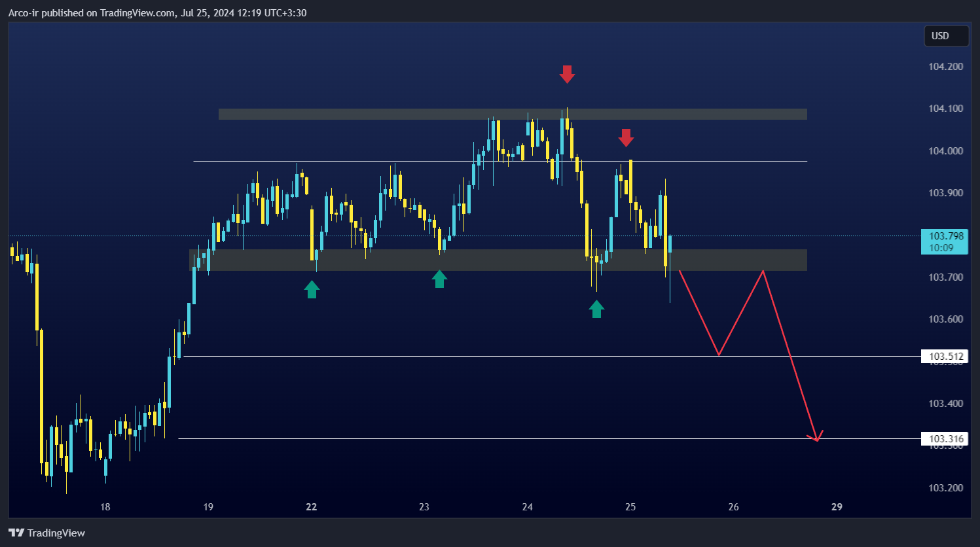Click the 104.000 price axis label
The image size is (980, 547).
click(945, 150)
